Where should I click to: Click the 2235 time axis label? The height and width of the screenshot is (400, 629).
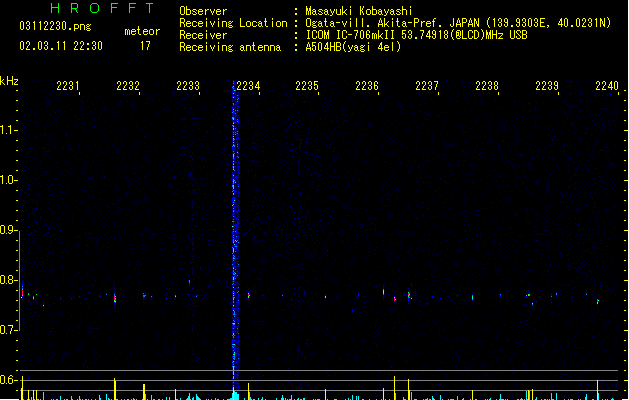(307, 86)
